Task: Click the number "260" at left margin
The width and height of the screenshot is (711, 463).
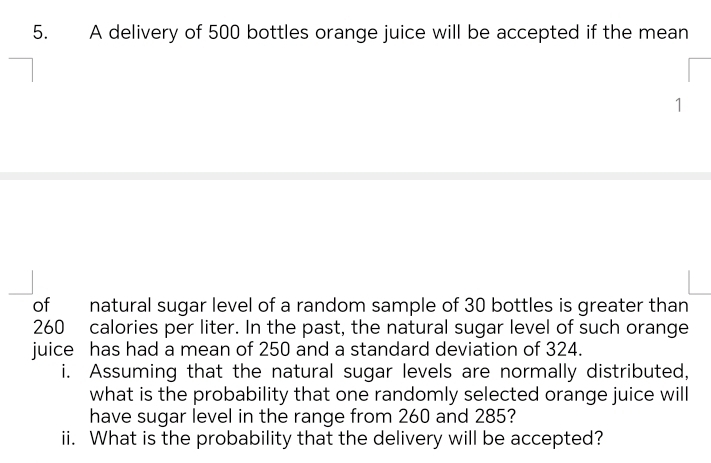Action: [x=49, y=327]
